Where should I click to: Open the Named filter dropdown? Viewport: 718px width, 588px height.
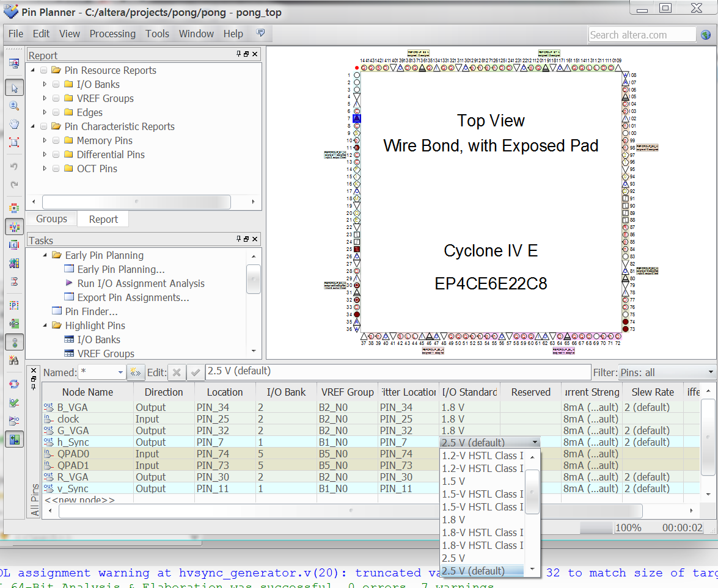120,371
